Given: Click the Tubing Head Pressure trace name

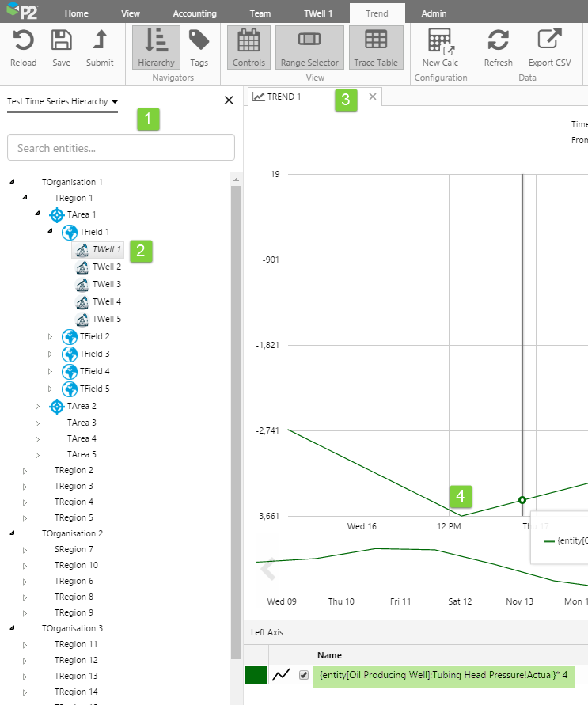Looking at the screenshot, I should 443,675.
